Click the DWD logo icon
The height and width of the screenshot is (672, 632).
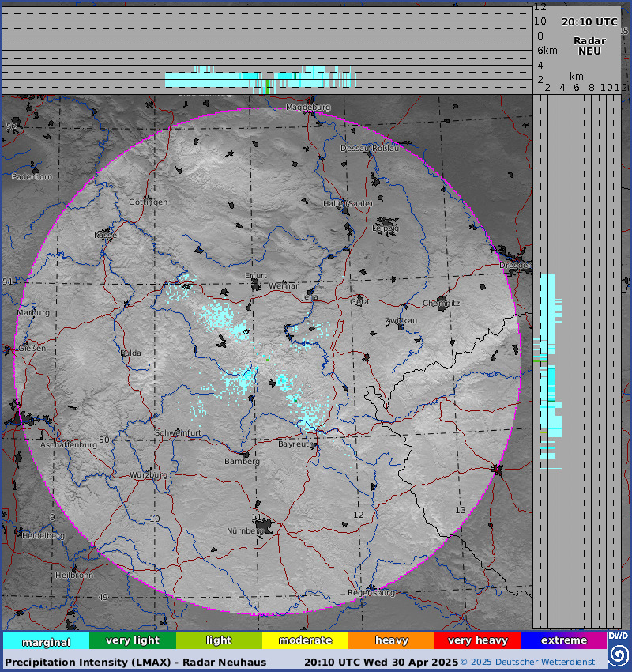coord(619,649)
